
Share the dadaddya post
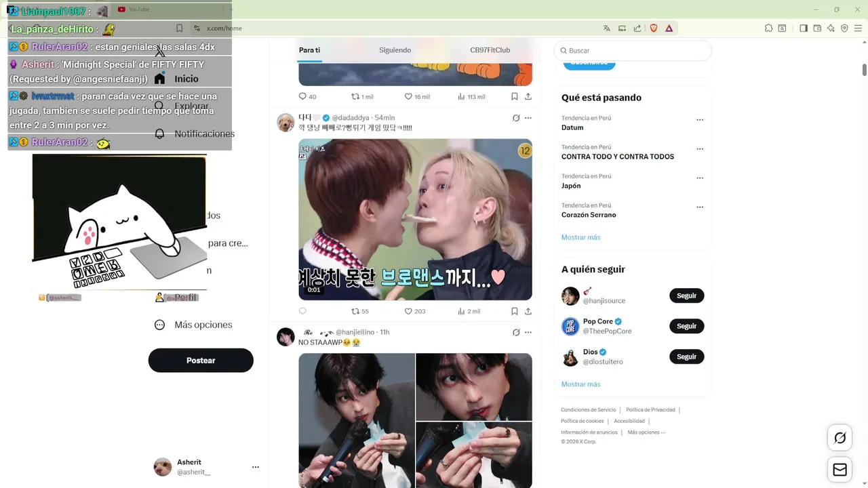pyautogui.click(x=528, y=311)
